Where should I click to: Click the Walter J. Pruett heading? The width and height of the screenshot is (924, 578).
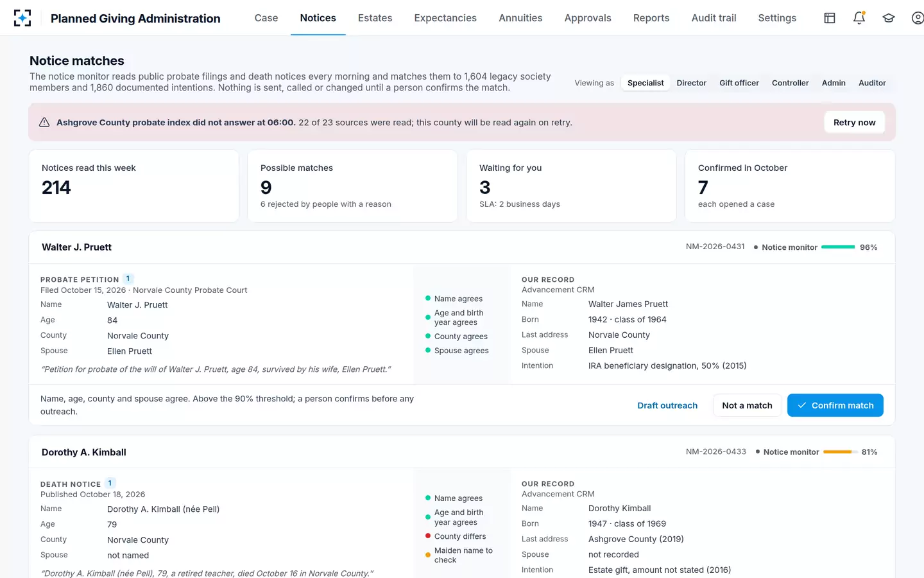76,247
